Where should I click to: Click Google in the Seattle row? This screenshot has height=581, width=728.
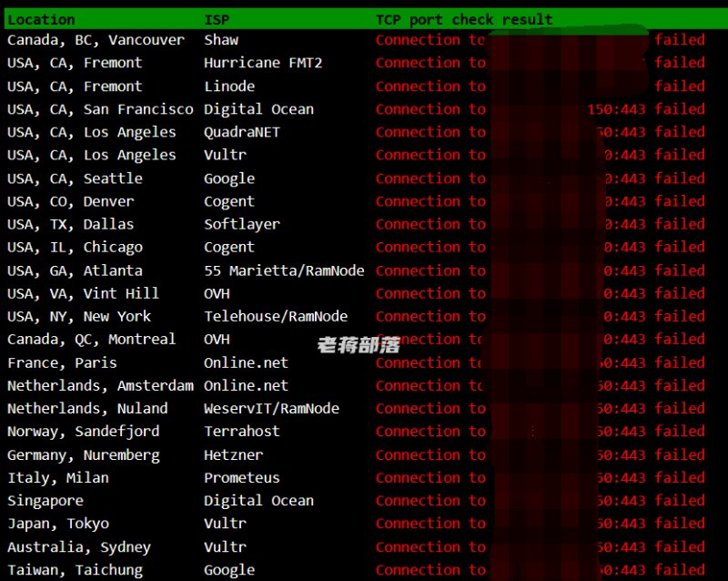coord(229,179)
